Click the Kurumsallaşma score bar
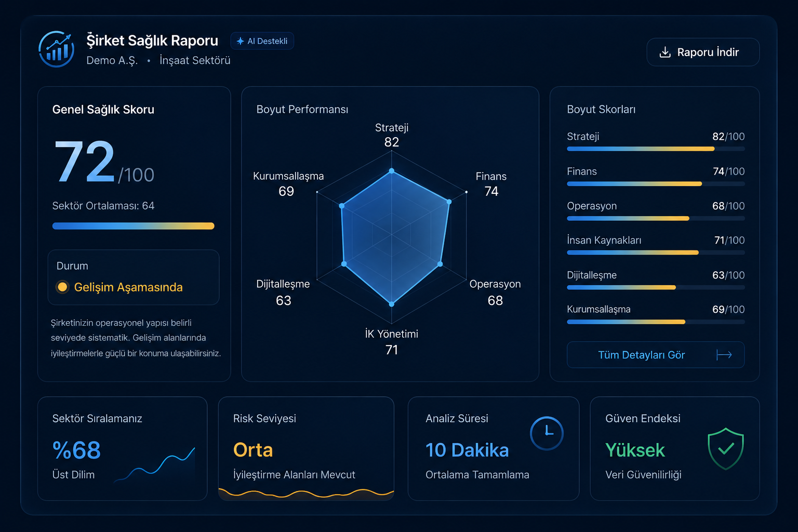The image size is (798, 532). coord(656,322)
